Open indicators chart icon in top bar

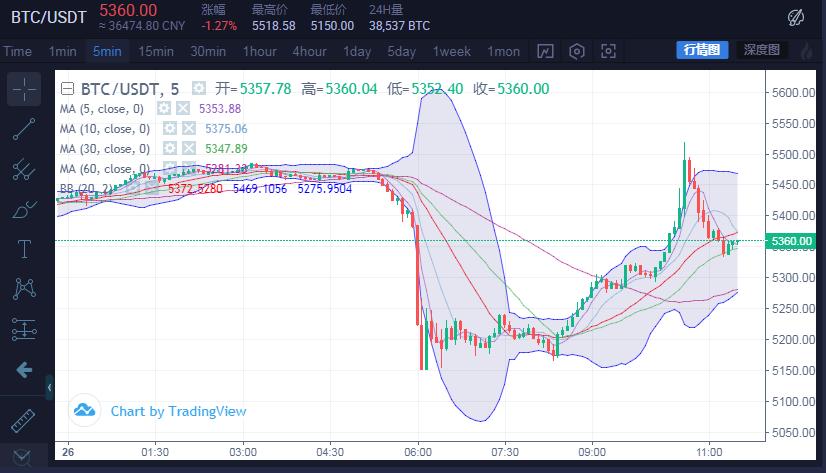tap(545, 51)
